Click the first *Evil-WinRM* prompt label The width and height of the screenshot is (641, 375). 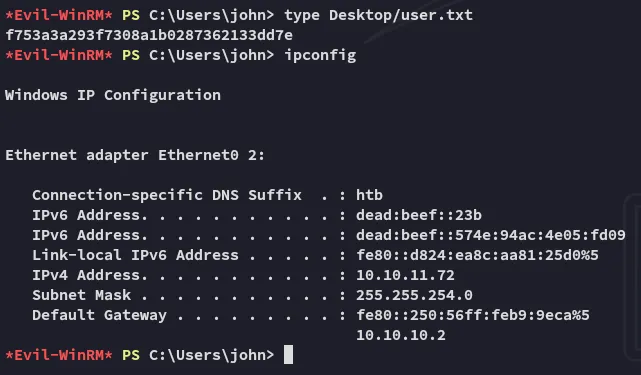click(x=59, y=15)
